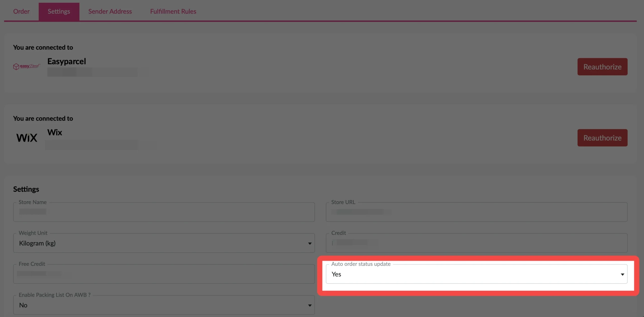Click the Auto order status update arrow

coord(622,274)
